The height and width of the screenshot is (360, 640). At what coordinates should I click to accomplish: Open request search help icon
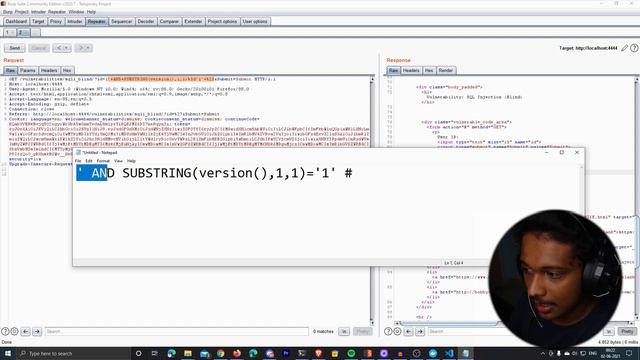(x=5, y=331)
